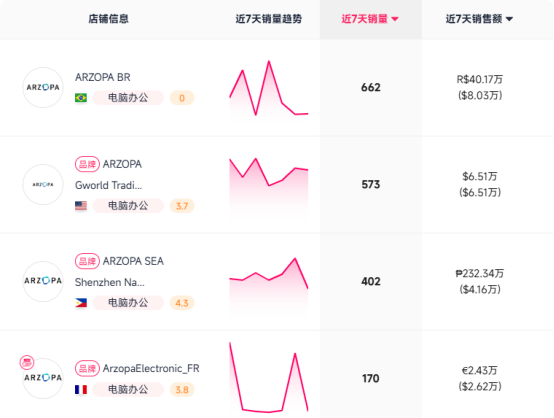554x418 pixels.
Task: Sort by 近7天销量 dropdown arrow
Action: (395, 19)
